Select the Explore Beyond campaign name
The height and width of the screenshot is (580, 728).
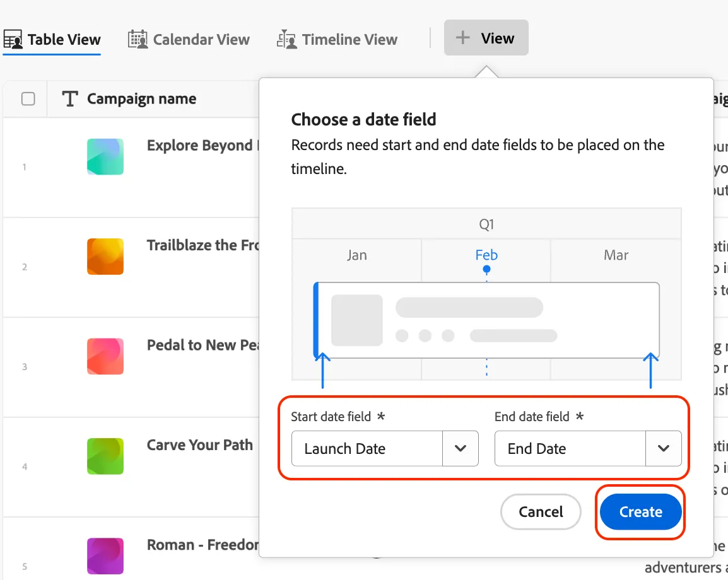click(x=203, y=146)
